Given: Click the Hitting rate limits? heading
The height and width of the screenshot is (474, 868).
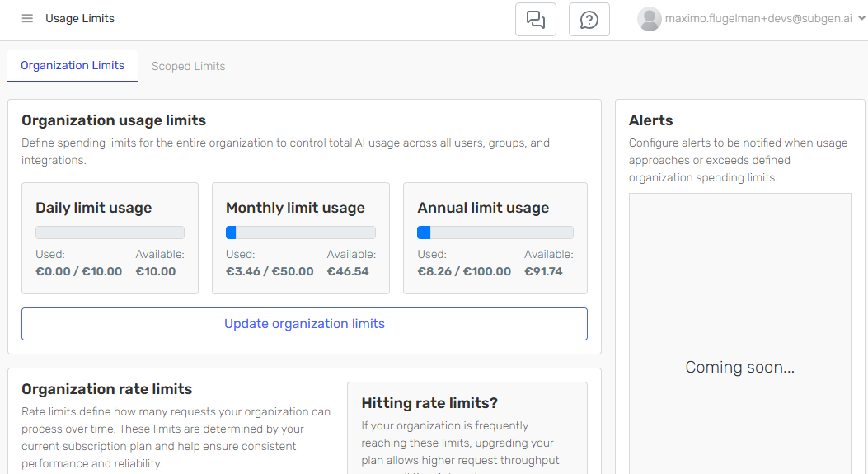Looking at the screenshot, I should [429, 403].
